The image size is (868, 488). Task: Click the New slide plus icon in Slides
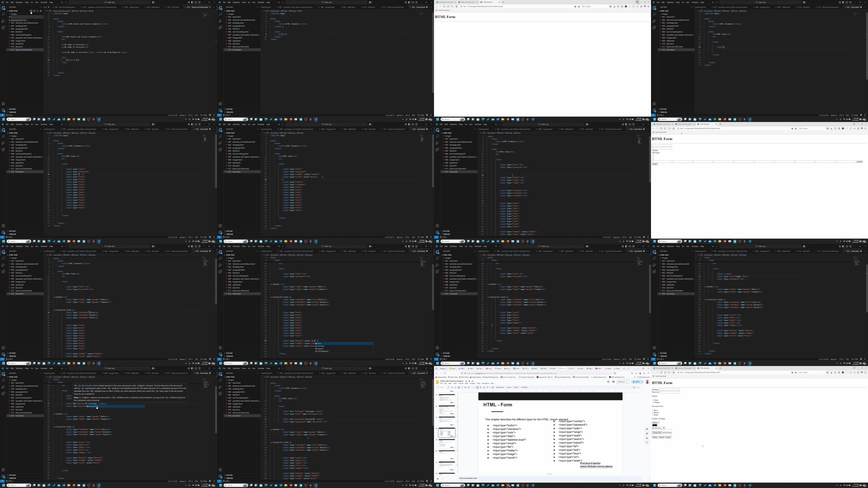[448, 387]
